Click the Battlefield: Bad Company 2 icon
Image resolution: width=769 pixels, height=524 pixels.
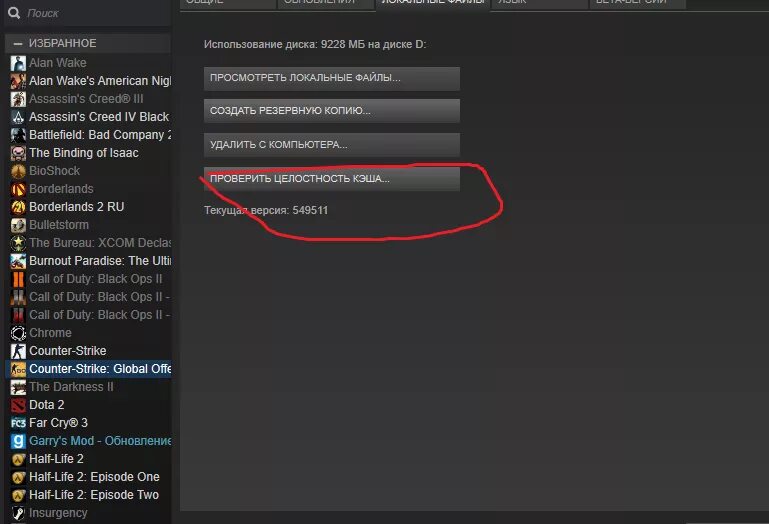pos(18,135)
